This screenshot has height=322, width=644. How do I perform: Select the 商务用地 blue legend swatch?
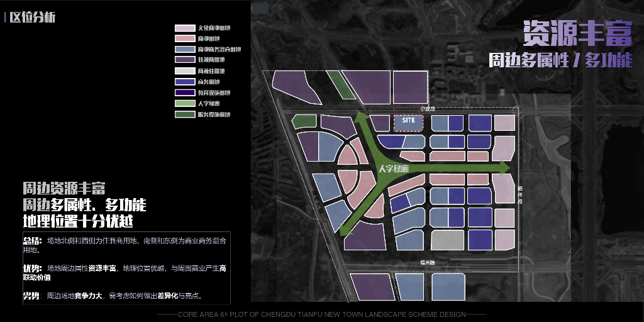[x=185, y=82]
